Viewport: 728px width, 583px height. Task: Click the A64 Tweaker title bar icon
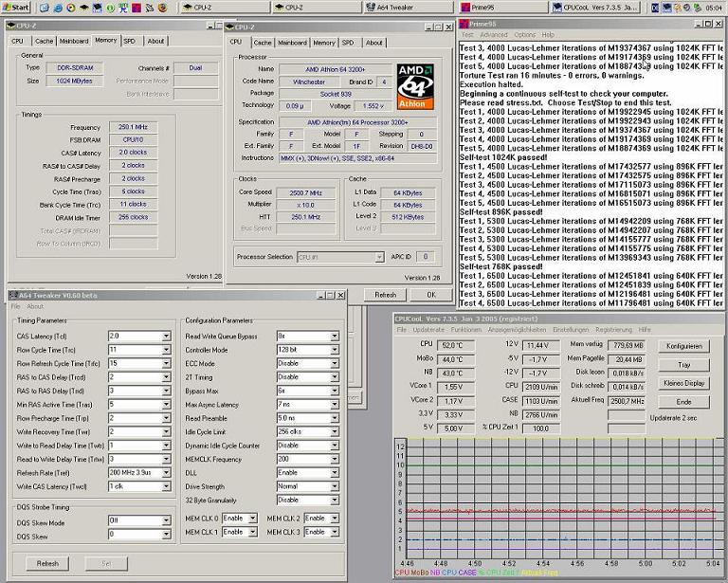coord(13,295)
